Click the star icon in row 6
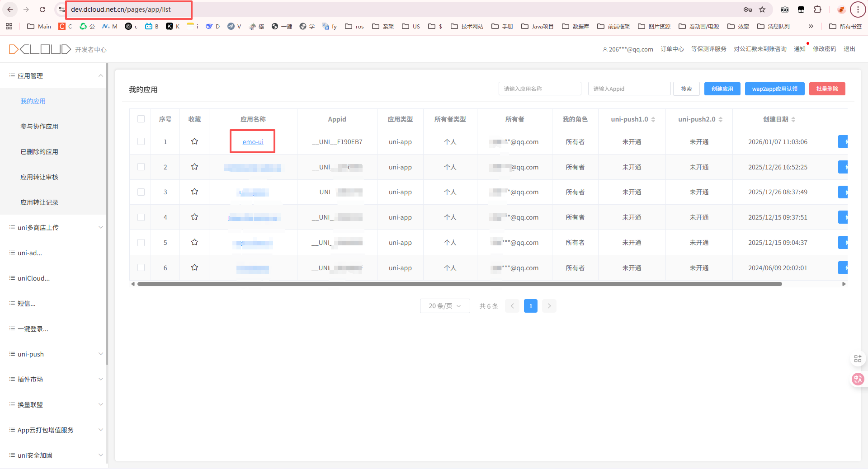Viewport: 868px width, 469px height. tap(194, 267)
